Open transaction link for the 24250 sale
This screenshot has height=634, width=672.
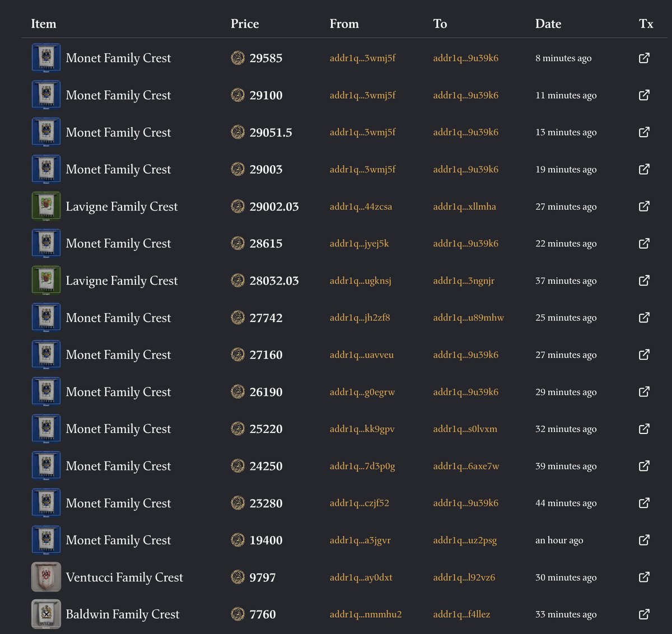[644, 465]
